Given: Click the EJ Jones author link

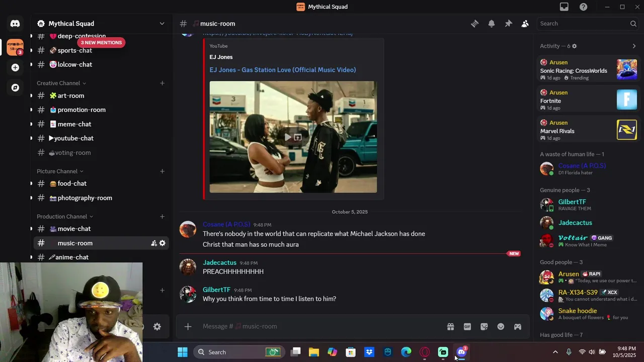Looking at the screenshot, I should point(221,57).
